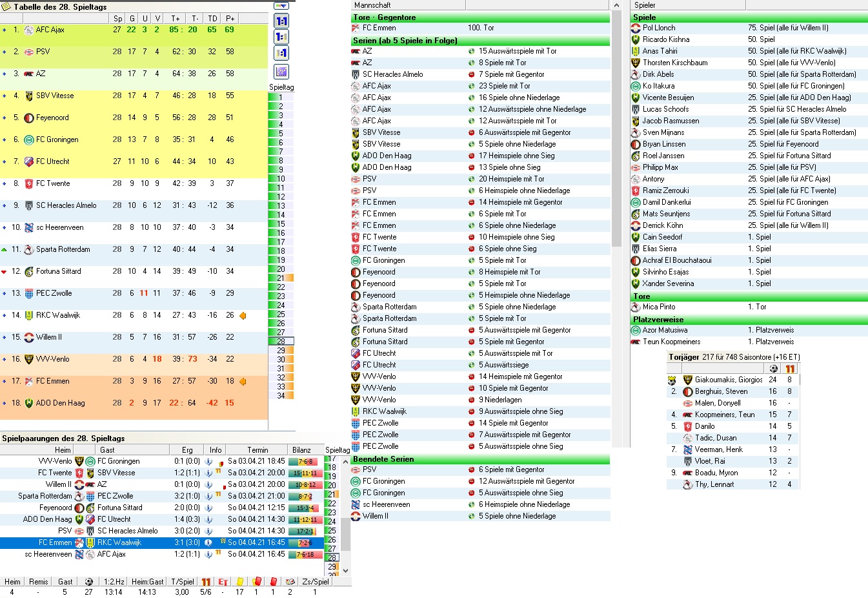Click info icon in highlighted FC Emmen match row
The width and height of the screenshot is (868, 598).
208,542
